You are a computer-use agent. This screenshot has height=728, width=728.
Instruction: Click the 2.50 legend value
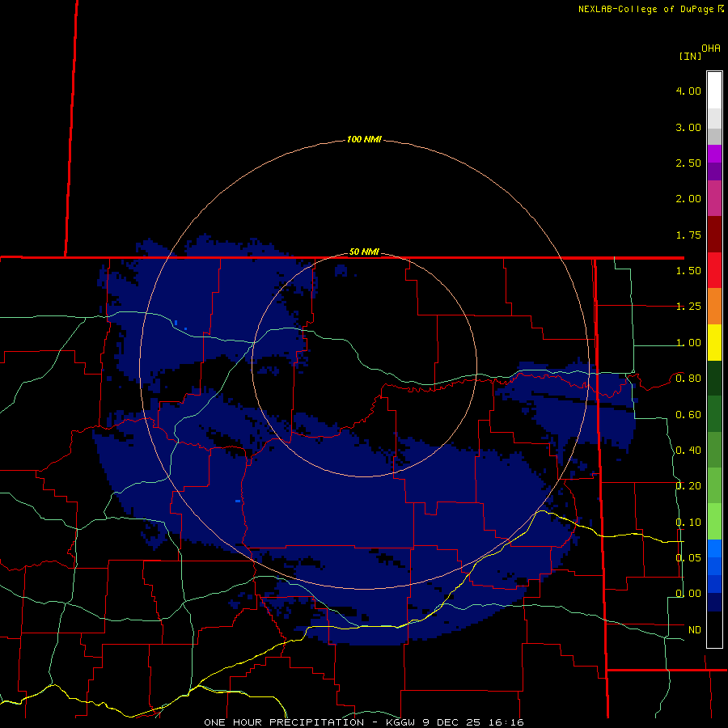pyautogui.click(x=688, y=163)
